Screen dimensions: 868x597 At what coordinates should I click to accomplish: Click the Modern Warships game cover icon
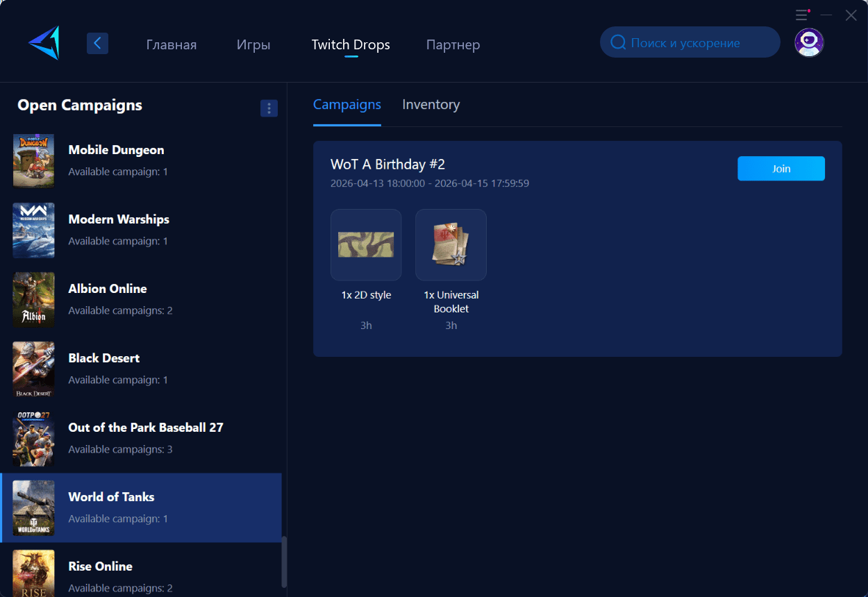[x=33, y=230]
